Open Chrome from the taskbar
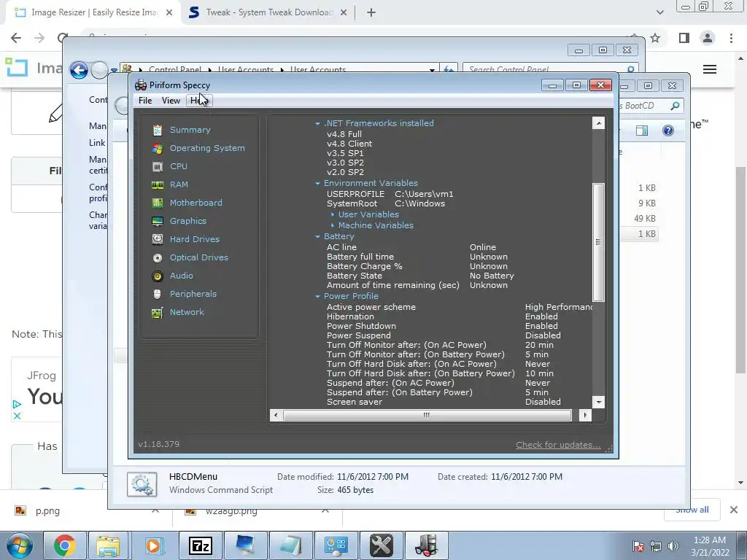Image resolution: width=747 pixels, height=560 pixels. pos(65,545)
